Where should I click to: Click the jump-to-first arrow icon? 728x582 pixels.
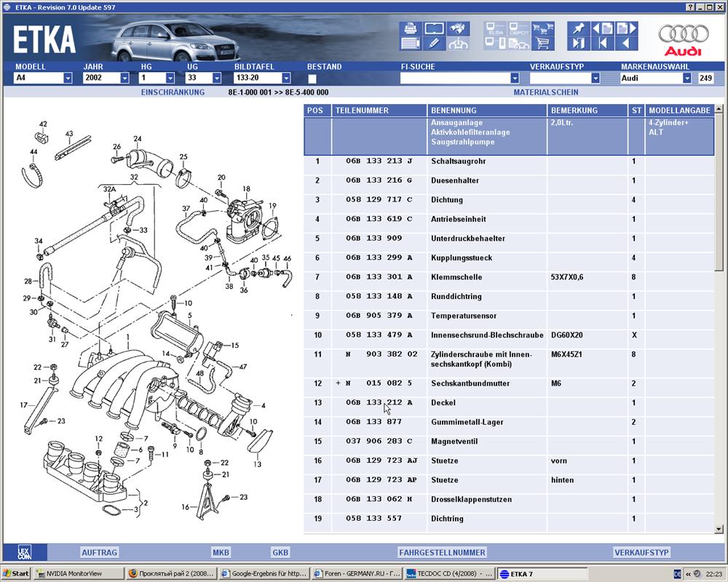pos(603,43)
